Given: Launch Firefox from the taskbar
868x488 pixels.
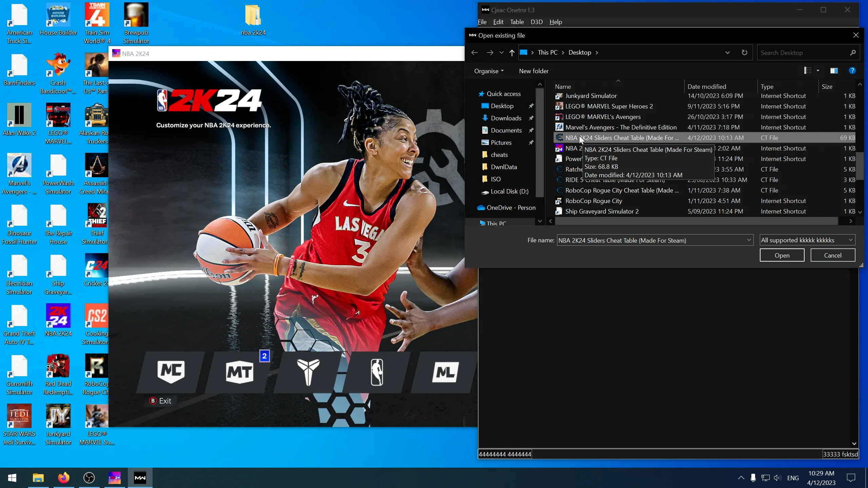Looking at the screenshot, I should click(63, 477).
